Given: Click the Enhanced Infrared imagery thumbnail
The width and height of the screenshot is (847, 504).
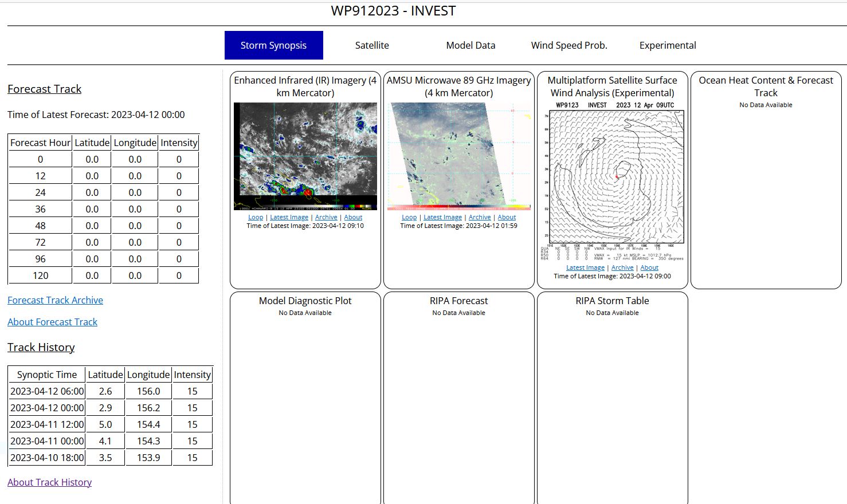Looking at the screenshot, I should tap(305, 156).
